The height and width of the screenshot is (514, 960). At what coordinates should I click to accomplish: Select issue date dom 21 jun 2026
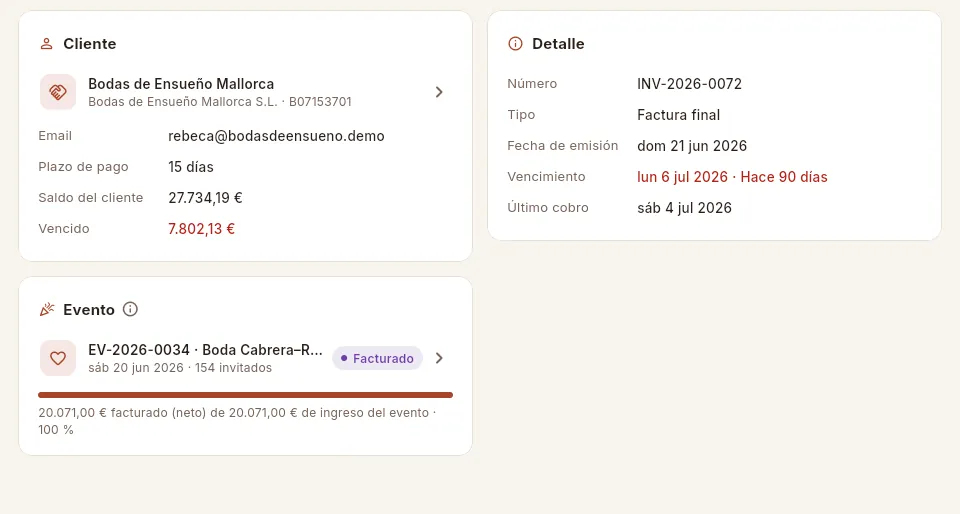(x=692, y=146)
